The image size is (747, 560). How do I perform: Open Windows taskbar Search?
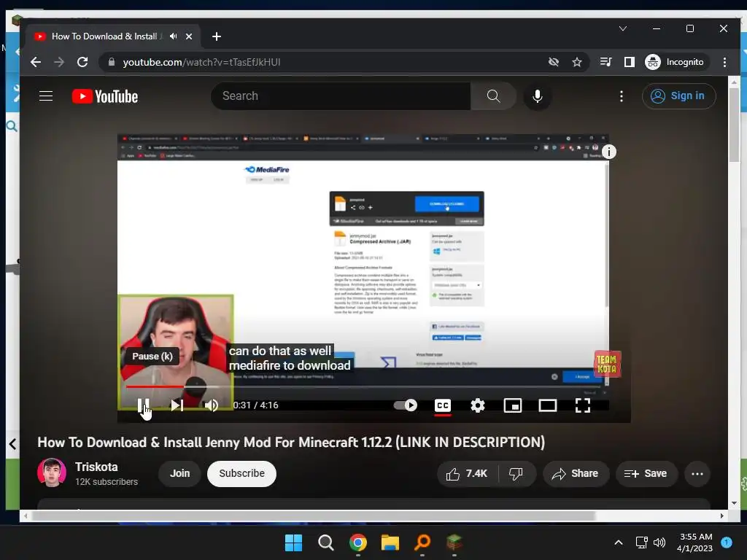[326, 542]
